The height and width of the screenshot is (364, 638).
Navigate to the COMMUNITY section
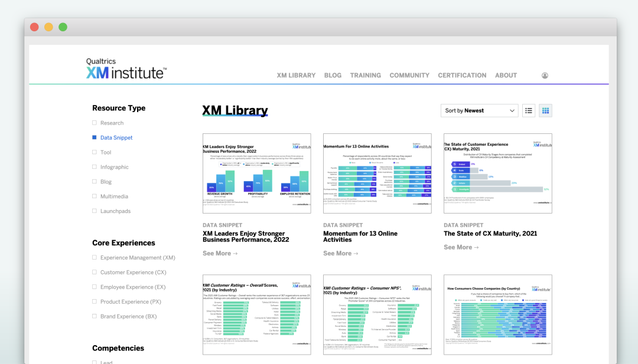coord(409,76)
